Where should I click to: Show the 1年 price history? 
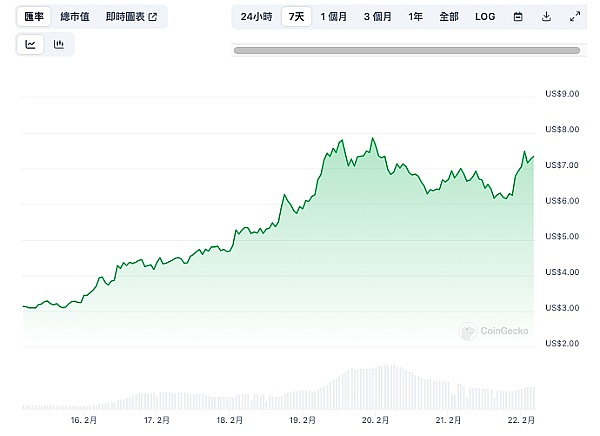tap(415, 17)
